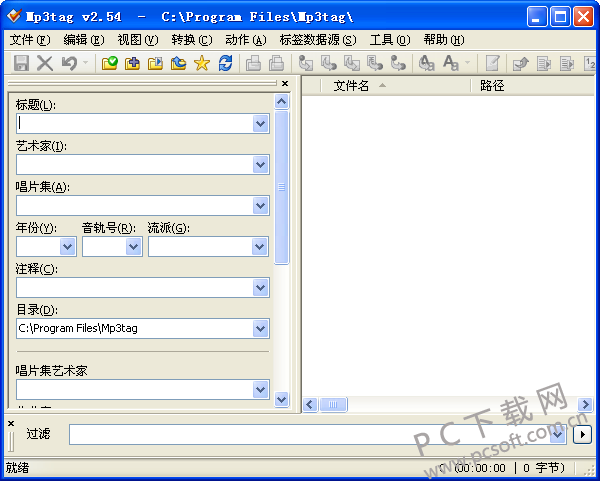
Task: Click the Tag to Tag converter icon
Action: 398,63
